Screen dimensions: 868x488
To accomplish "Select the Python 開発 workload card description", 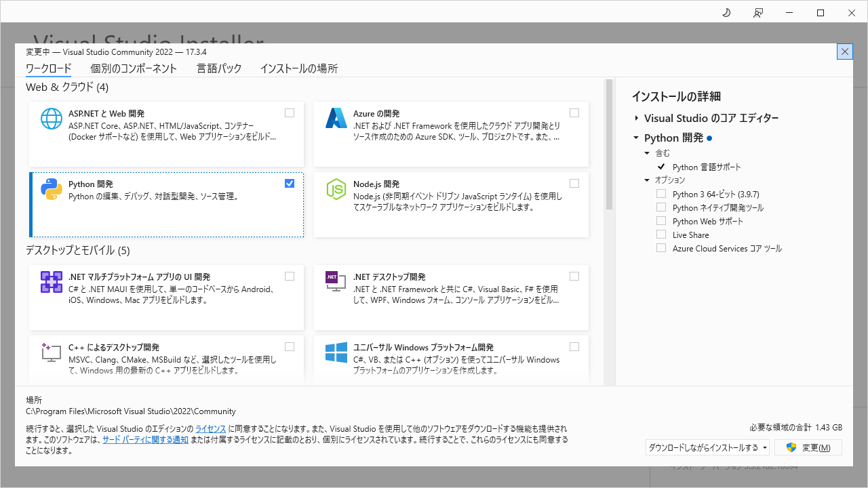I will (x=153, y=197).
